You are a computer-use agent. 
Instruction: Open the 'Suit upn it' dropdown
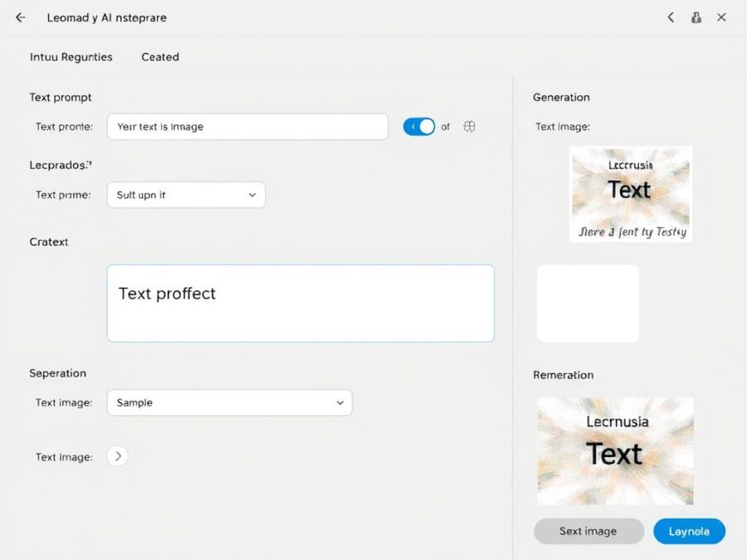tap(185, 194)
